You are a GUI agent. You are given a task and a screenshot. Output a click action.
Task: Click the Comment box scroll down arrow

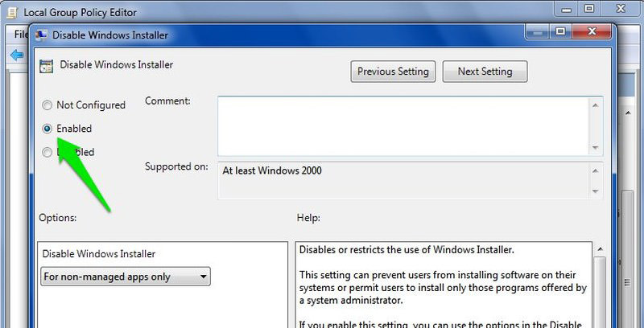[x=596, y=148]
